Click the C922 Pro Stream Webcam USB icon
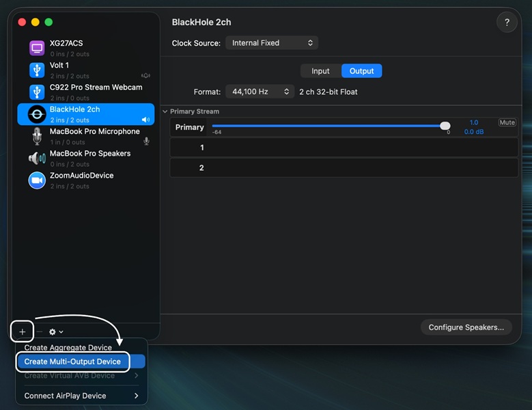 coord(37,92)
